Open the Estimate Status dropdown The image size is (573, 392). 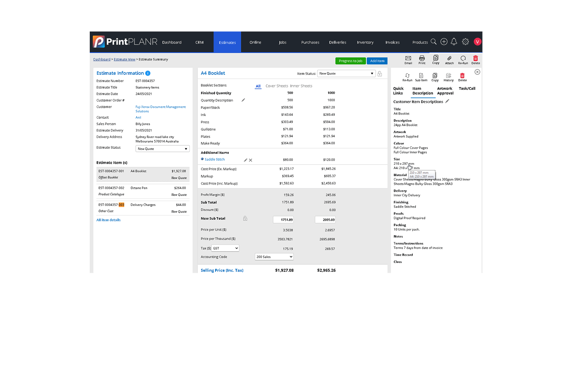(x=163, y=149)
